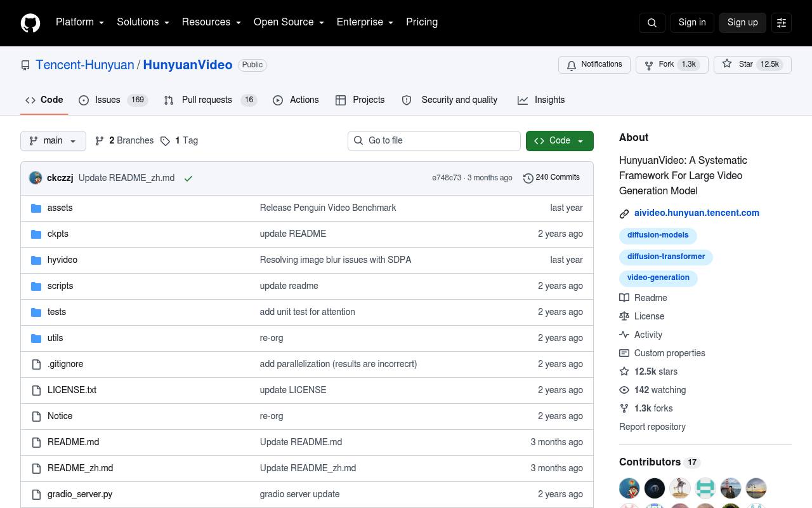The width and height of the screenshot is (812, 508).
Task: Open the 2 Branches link
Action: (124, 141)
